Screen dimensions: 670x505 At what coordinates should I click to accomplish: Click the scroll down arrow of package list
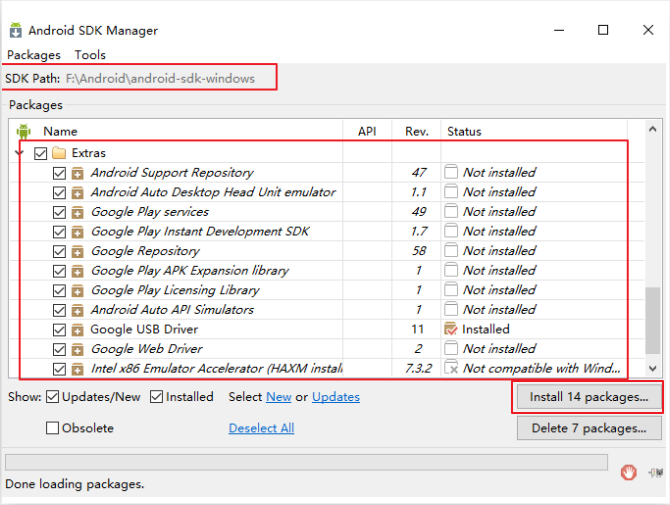click(x=652, y=368)
